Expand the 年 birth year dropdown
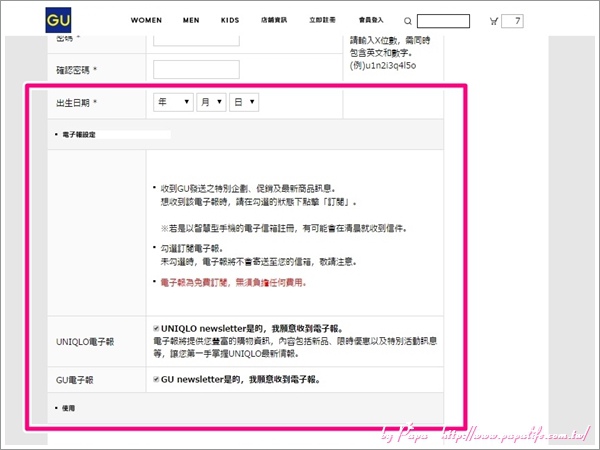This screenshot has height=450, width=600. (173, 102)
